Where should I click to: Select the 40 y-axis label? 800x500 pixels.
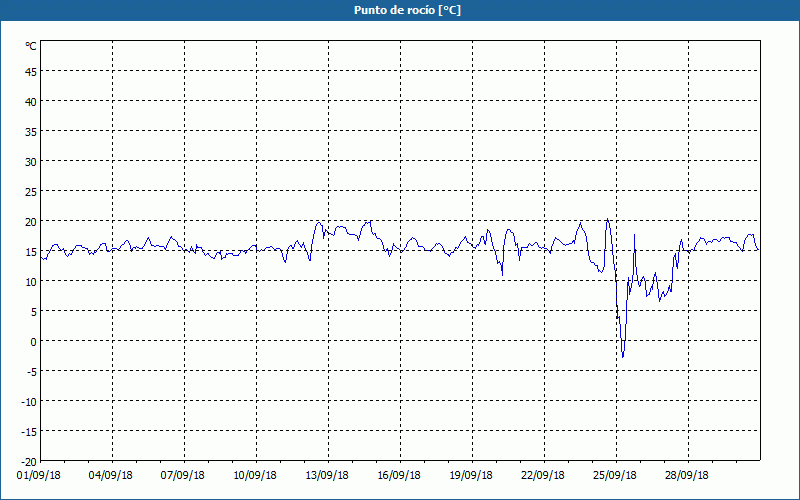click(x=31, y=102)
